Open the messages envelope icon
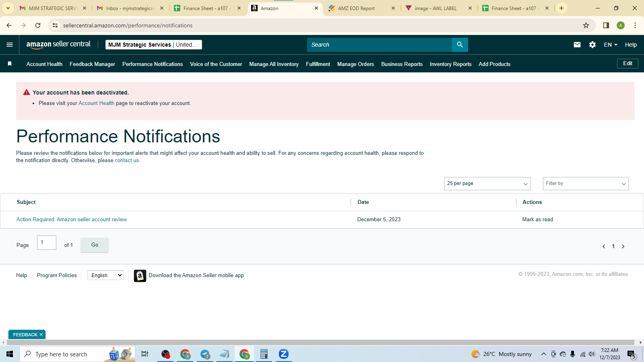 pos(577,45)
